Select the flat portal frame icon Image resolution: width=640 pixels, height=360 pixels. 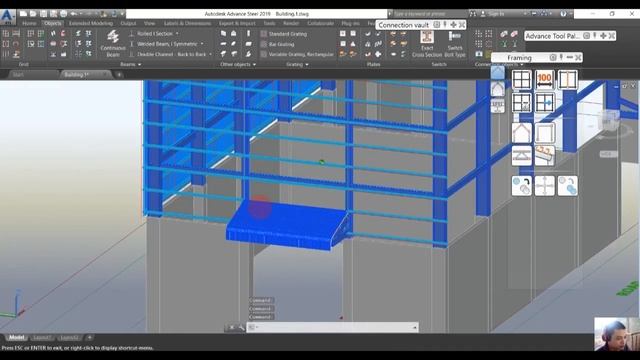(x=544, y=133)
